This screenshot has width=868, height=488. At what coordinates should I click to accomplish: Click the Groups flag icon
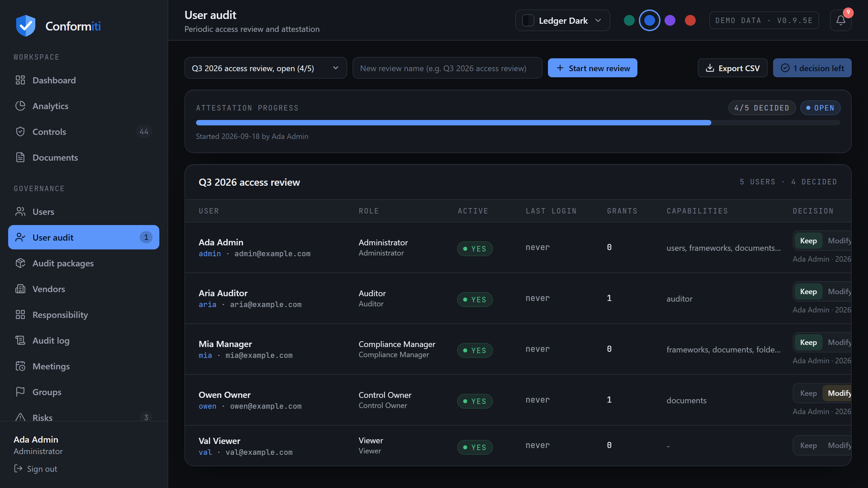point(20,392)
